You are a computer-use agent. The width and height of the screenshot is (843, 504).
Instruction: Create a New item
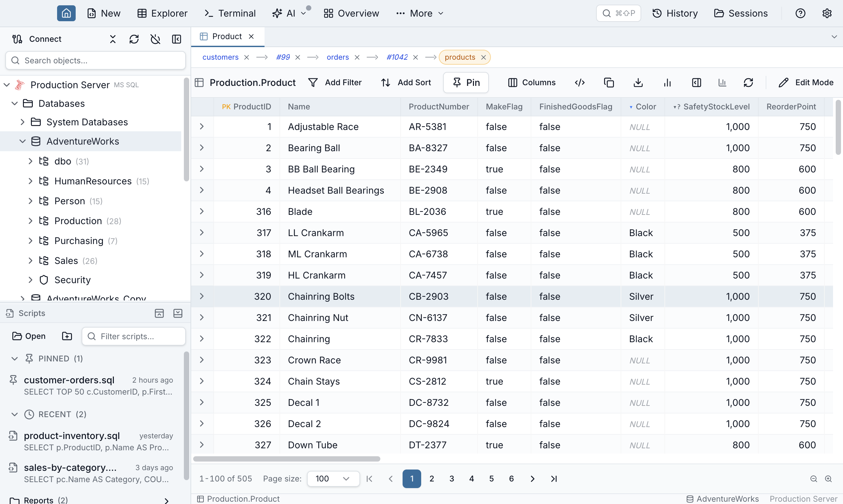coord(104,13)
